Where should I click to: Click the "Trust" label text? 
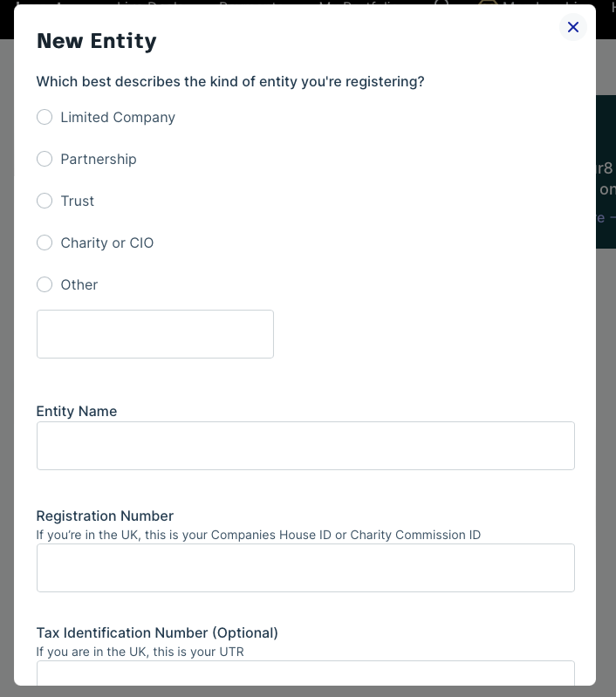click(78, 201)
